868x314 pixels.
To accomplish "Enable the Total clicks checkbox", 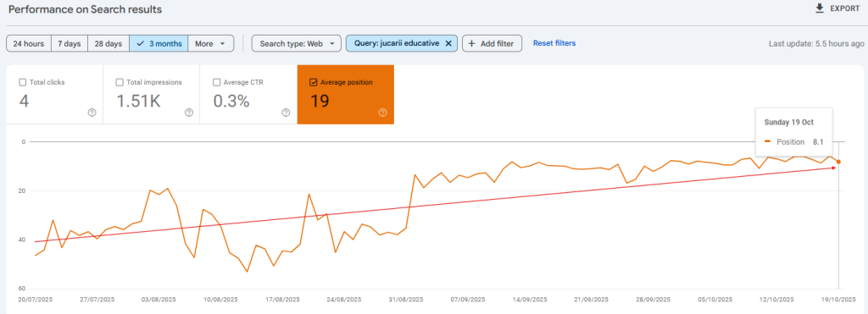I will tap(23, 82).
